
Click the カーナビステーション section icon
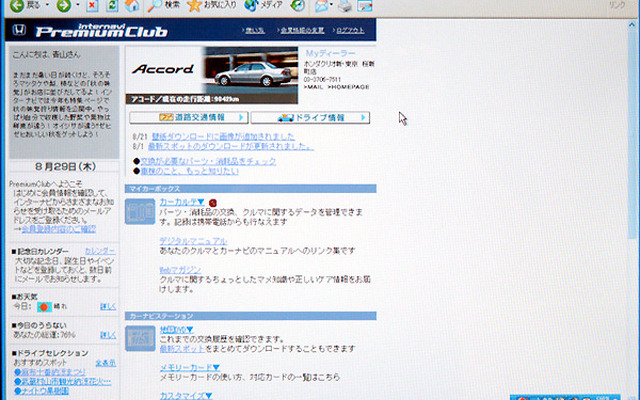[140, 338]
